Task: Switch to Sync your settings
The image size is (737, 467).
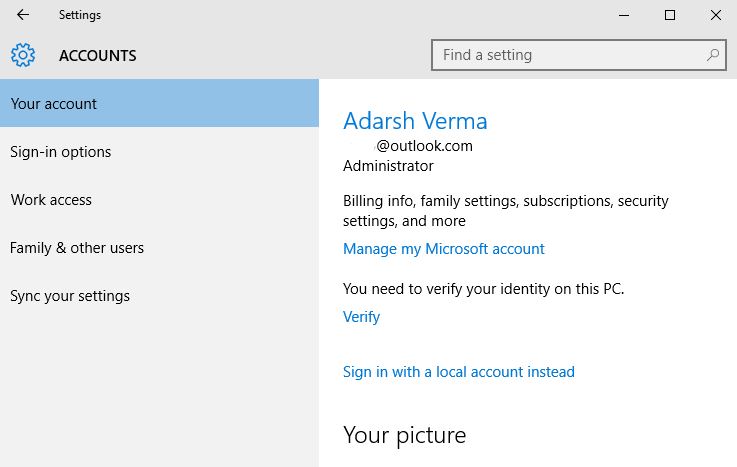Action: [70, 296]
